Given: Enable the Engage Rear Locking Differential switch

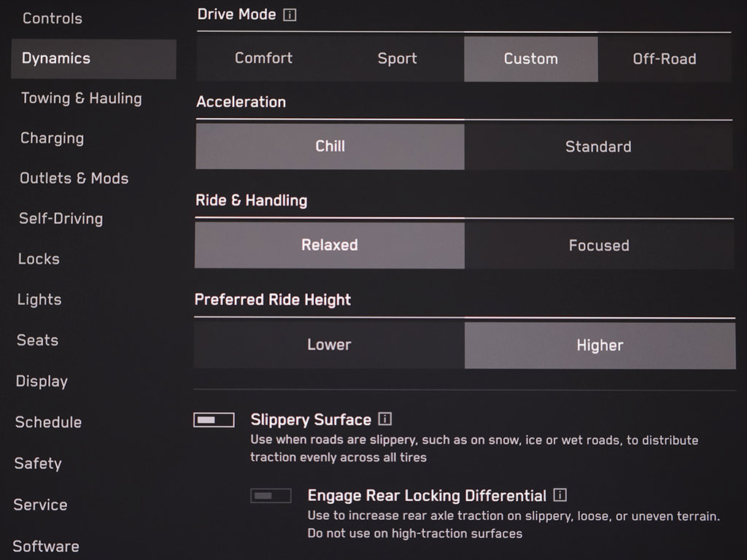Looking at the screenshot, I should tap(271, 496).
